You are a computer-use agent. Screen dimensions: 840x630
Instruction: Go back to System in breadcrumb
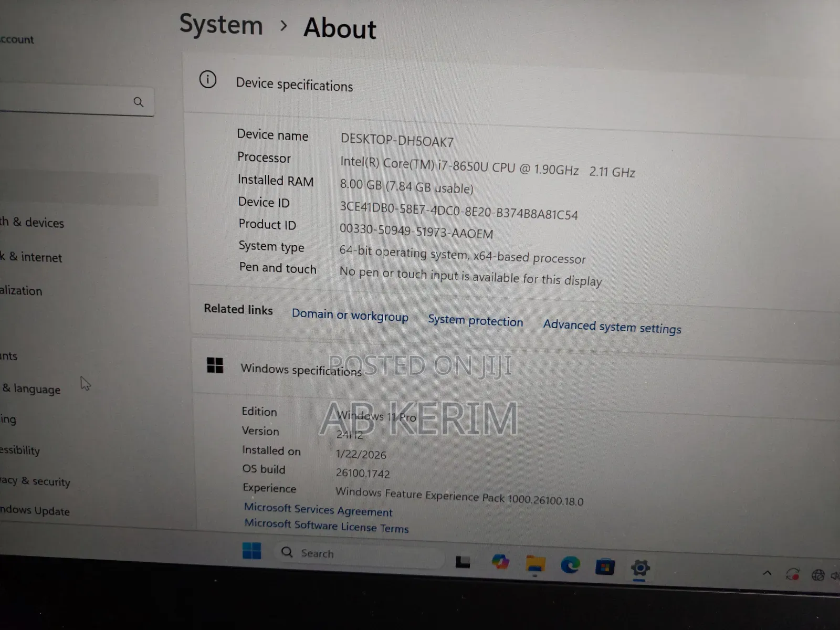pyautogui.click(x=221, y=25)
